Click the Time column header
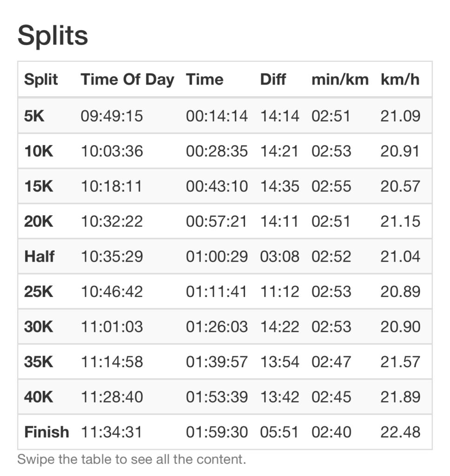Screen dimensions: 450x476 205,79
